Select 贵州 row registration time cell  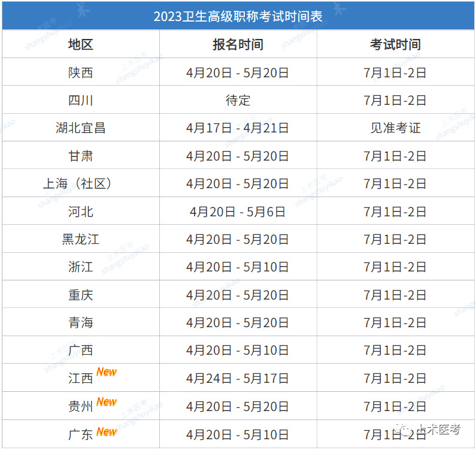237,406
